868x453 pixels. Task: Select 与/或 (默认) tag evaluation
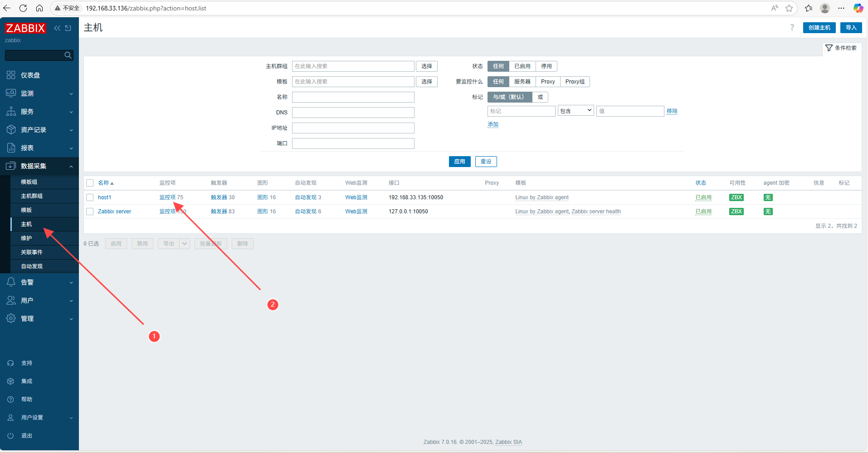point(510,97)
